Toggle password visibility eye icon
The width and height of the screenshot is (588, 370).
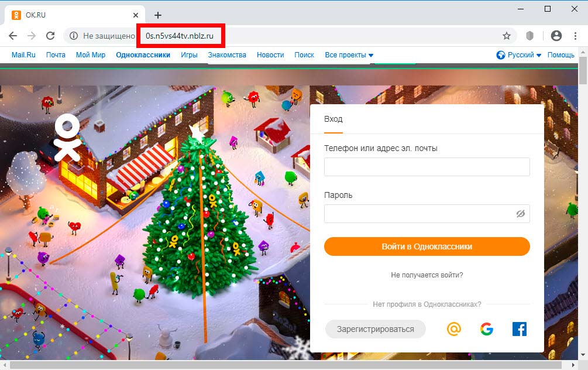[521, 214]
